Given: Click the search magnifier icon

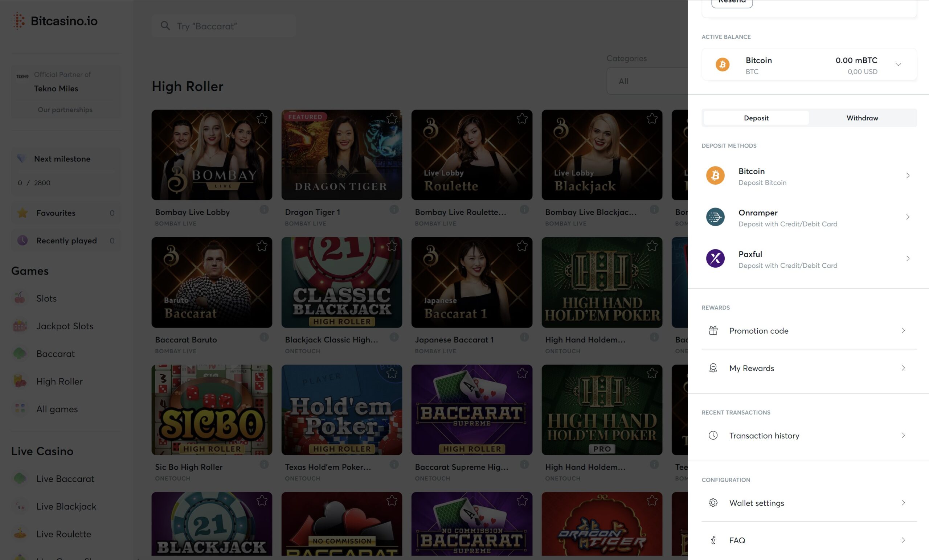Looking at the screenshot, I should click(165, 26).
